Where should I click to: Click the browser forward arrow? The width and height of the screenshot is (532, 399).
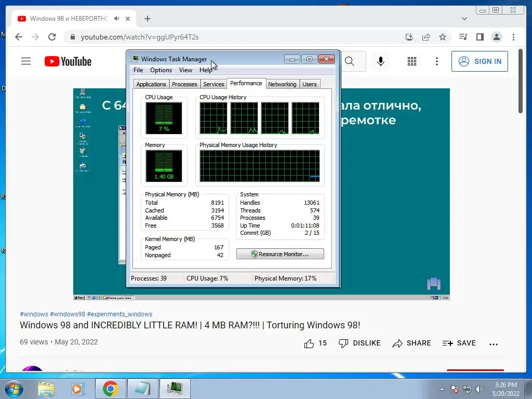[x=35, y=37]
